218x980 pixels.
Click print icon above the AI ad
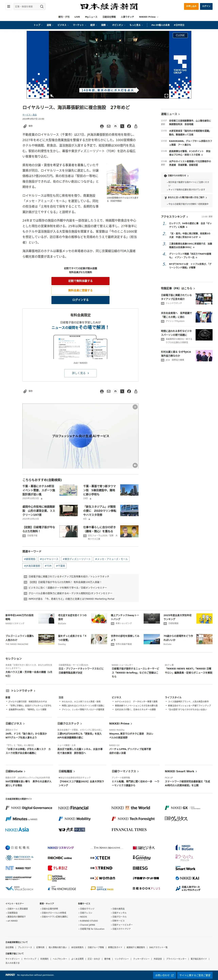[102, 391]
